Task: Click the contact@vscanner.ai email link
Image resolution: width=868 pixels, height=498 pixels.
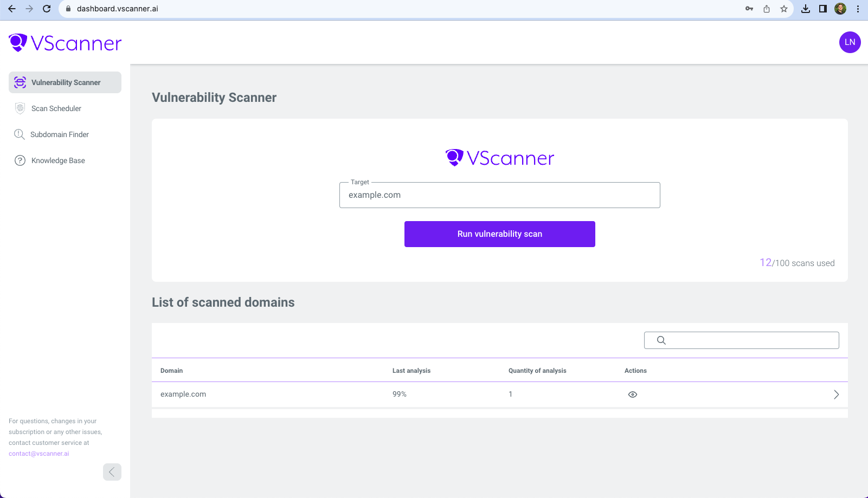Action: pos(39,454)
